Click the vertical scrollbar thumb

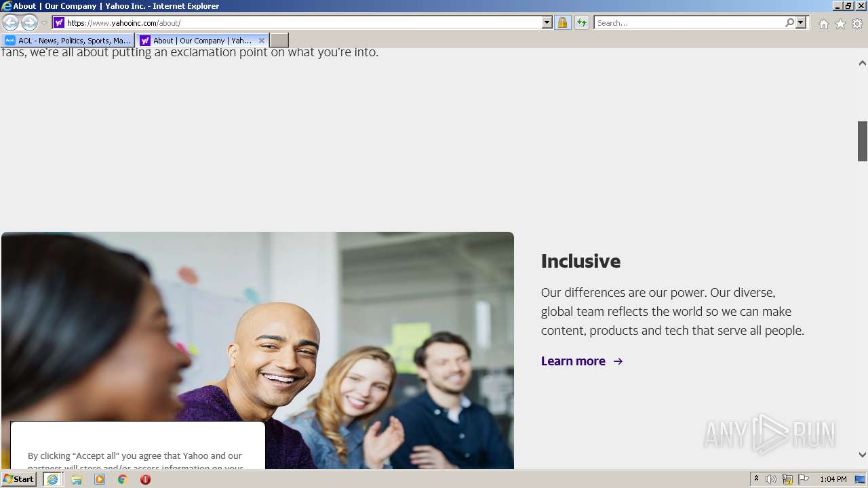pyautogui.click(x=863, y=141)
